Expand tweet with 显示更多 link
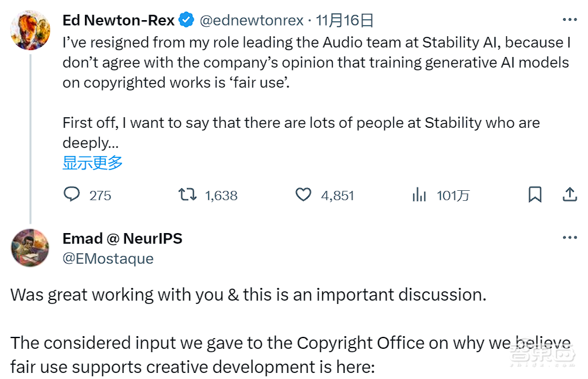This screenshot has height=379, width=588. (92, 162)
